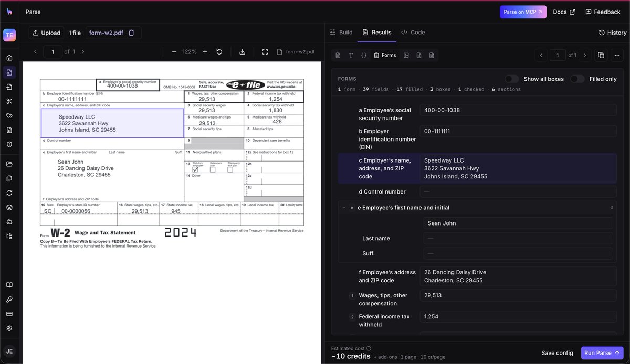
Task: Click Save config
Action: (x=557, y=353)
